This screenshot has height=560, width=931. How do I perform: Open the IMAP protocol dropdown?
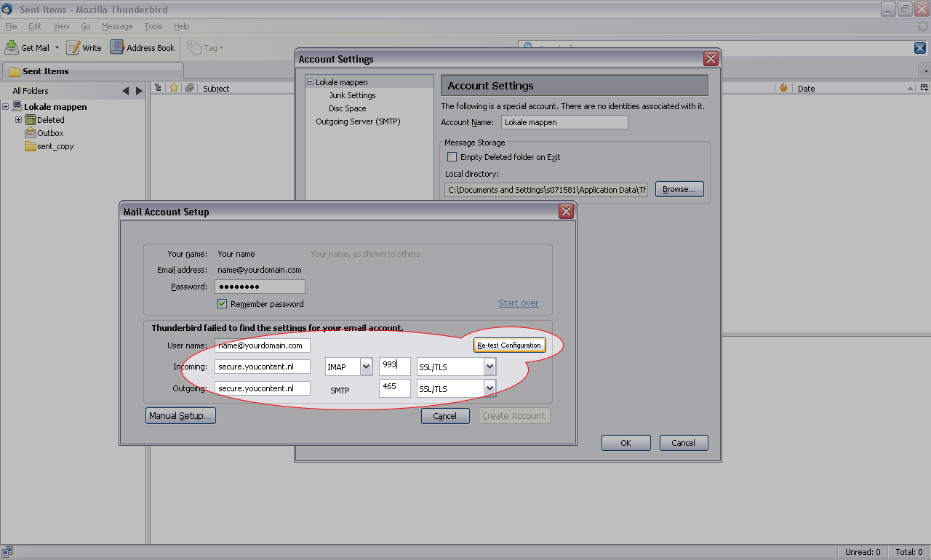pos(366,367)
